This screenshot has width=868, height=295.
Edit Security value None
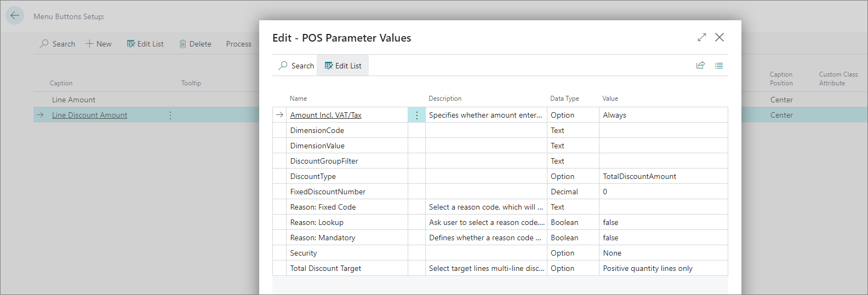(664, 253)
